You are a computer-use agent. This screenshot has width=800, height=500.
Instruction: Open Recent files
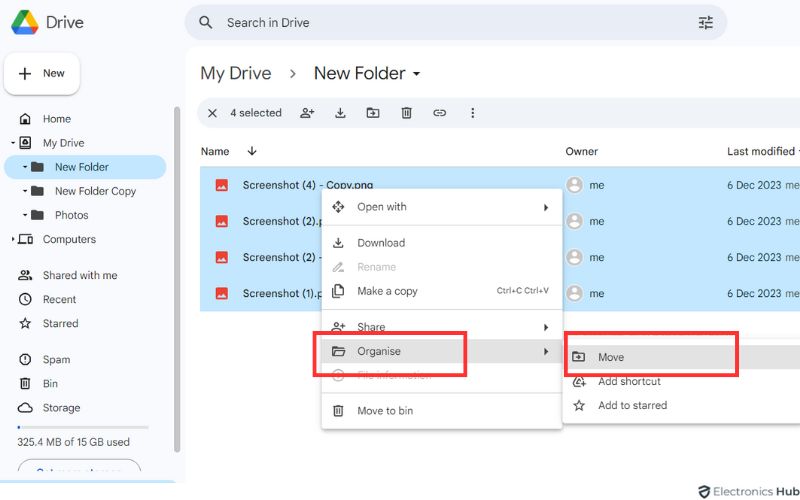59,299
